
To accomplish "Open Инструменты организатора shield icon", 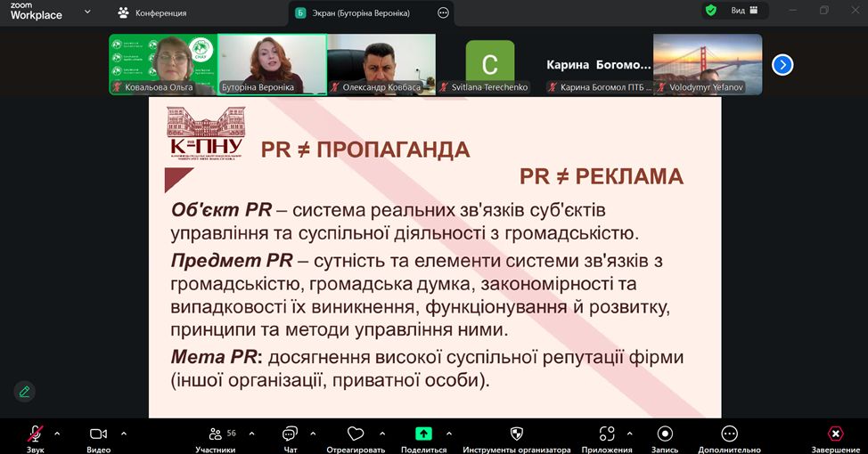I will (516, 434).
